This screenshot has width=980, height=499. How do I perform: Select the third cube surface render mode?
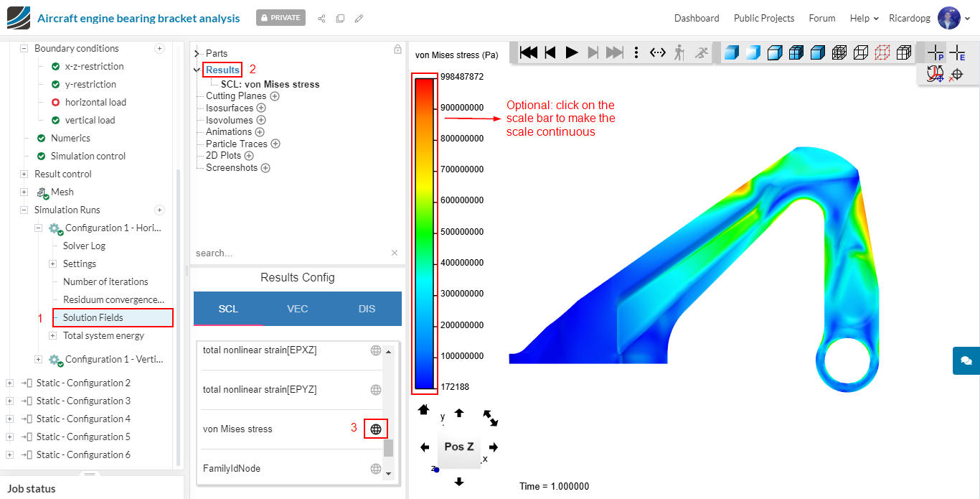[774, 52]
